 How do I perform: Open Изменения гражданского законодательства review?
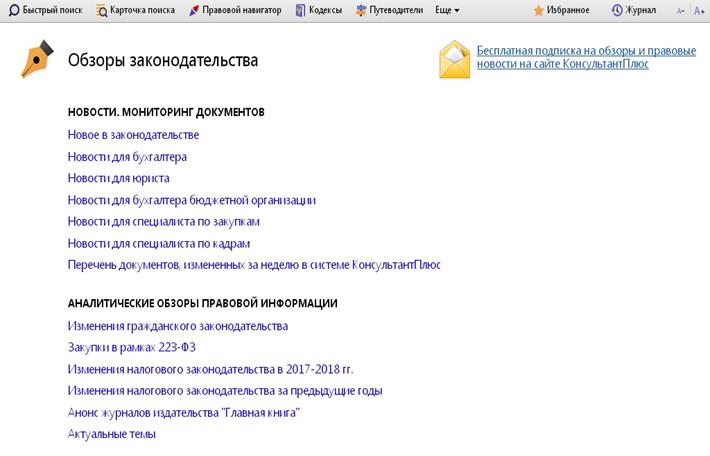tap(178, 326)
